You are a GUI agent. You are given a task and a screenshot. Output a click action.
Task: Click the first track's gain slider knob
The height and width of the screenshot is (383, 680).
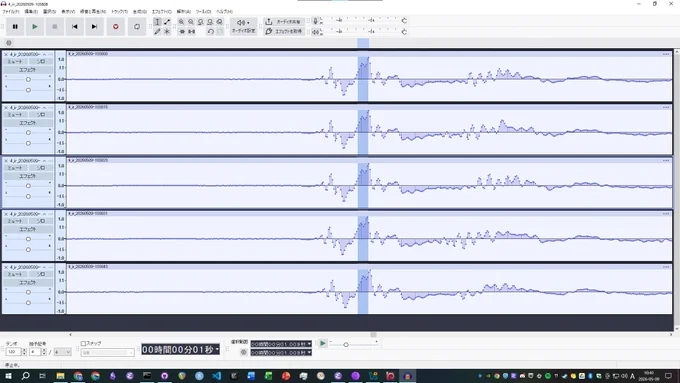[x=28, y=79]
